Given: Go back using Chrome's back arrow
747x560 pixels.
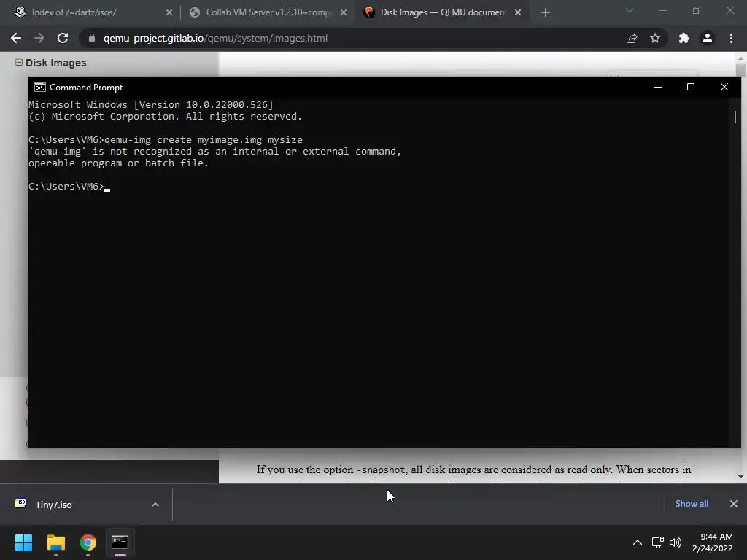Looking at the screenshot, I should pyautogui.click(x=16, y=38).
